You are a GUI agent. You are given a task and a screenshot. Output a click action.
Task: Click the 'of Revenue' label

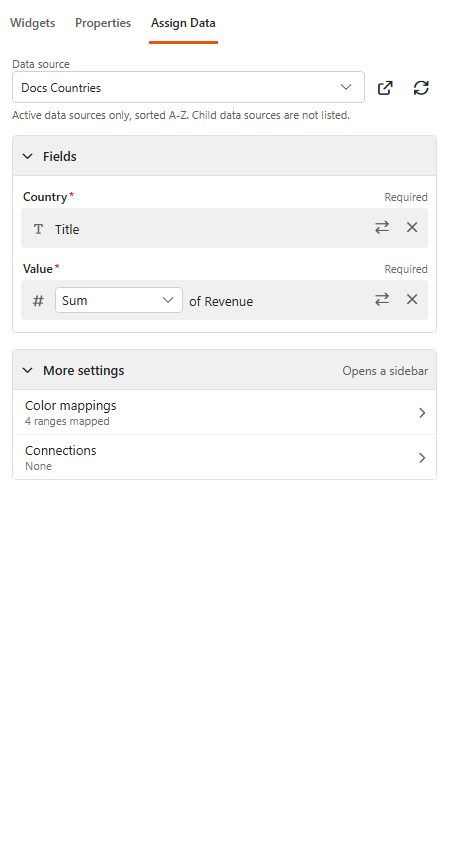221,302
